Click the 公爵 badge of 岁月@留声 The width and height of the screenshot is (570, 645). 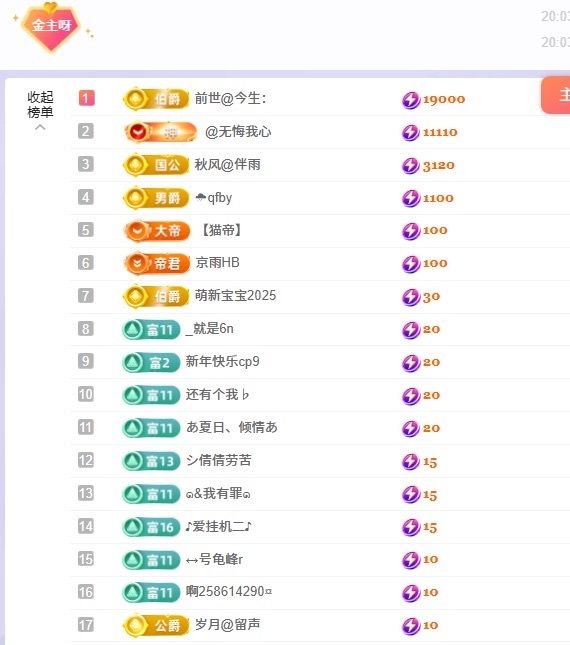(x=156, y=626)
